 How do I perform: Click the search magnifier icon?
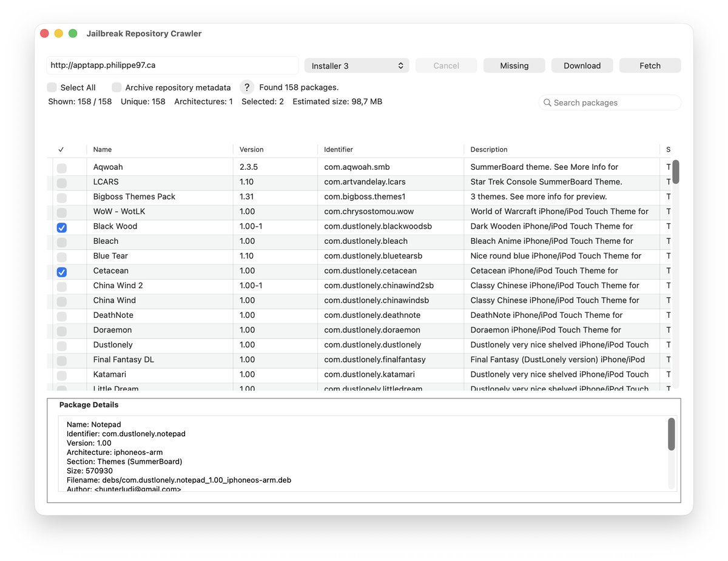coord(547,103)
